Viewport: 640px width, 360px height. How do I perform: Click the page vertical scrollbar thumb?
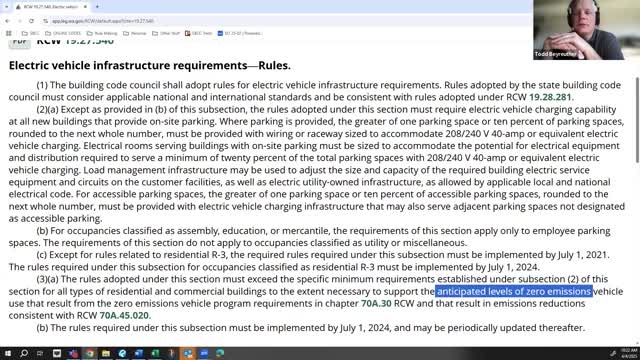[x=637, y=121]
